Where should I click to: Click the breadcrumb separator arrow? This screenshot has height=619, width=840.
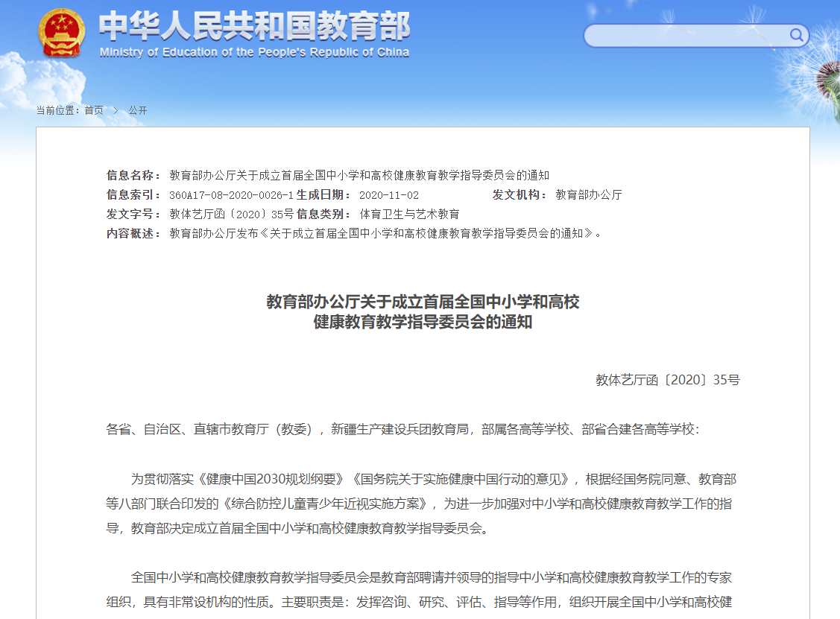(114, 110)
